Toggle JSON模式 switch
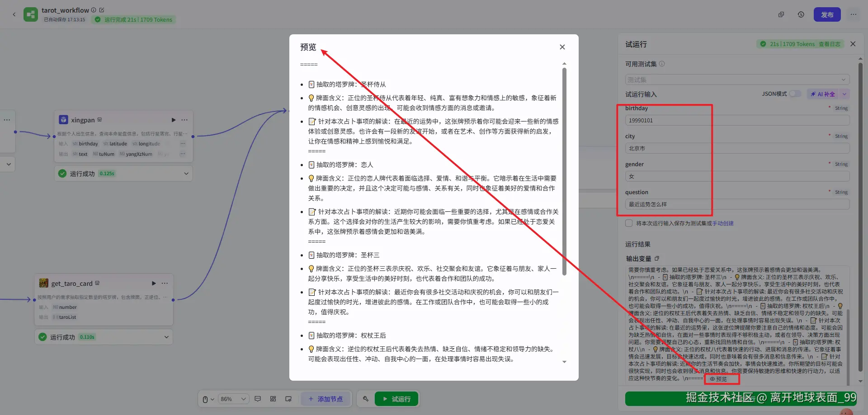This screenshot has width=868, height=415. [795, 94]
